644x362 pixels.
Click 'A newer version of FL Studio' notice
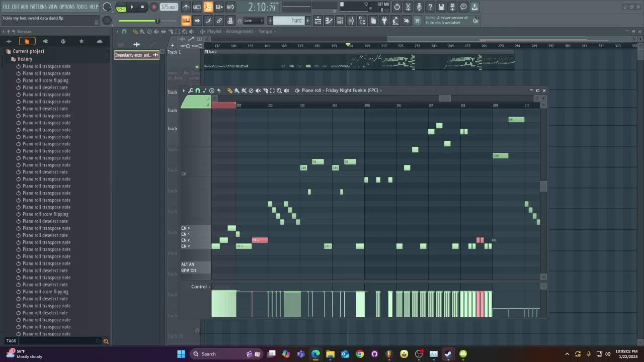point(447,20)
